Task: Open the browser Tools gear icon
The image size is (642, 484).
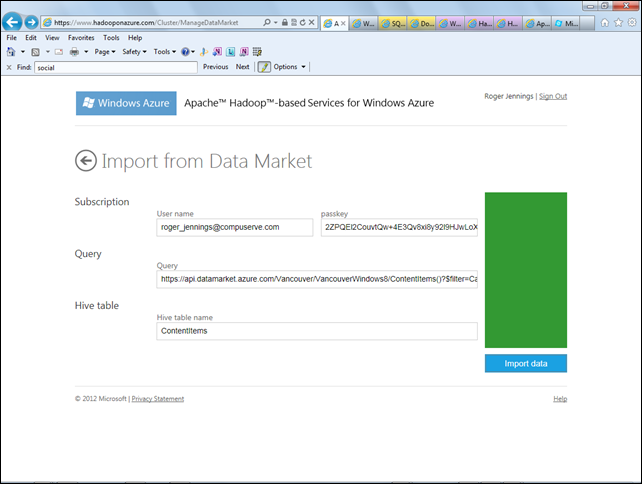Action: (x=632, y=23)
